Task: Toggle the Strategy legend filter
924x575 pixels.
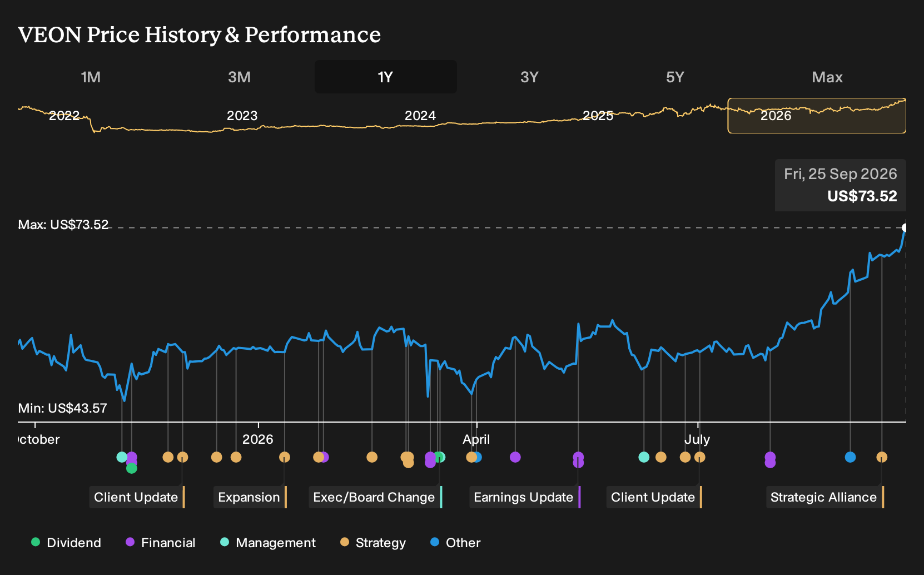Action: pos(372,543)
